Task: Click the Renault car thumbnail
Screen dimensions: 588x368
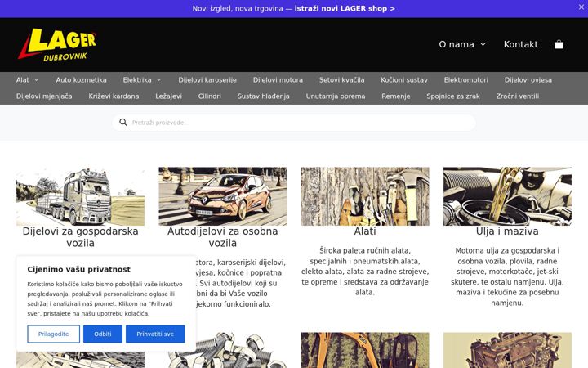Action: 223,196
